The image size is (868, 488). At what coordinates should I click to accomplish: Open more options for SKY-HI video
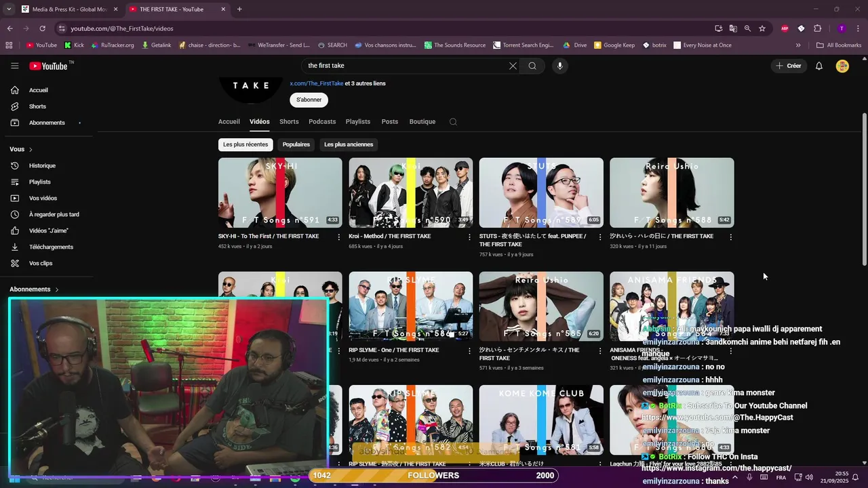339,237
